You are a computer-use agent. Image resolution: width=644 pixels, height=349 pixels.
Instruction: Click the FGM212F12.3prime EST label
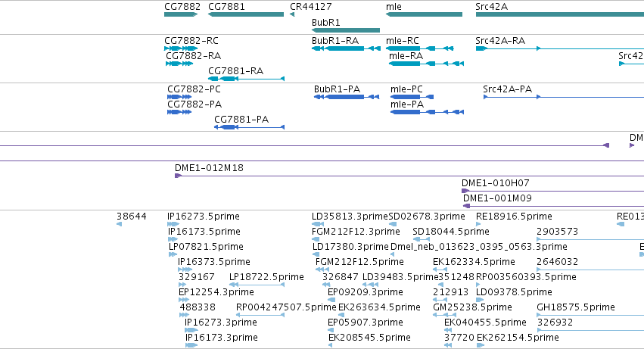click(356, 232)
